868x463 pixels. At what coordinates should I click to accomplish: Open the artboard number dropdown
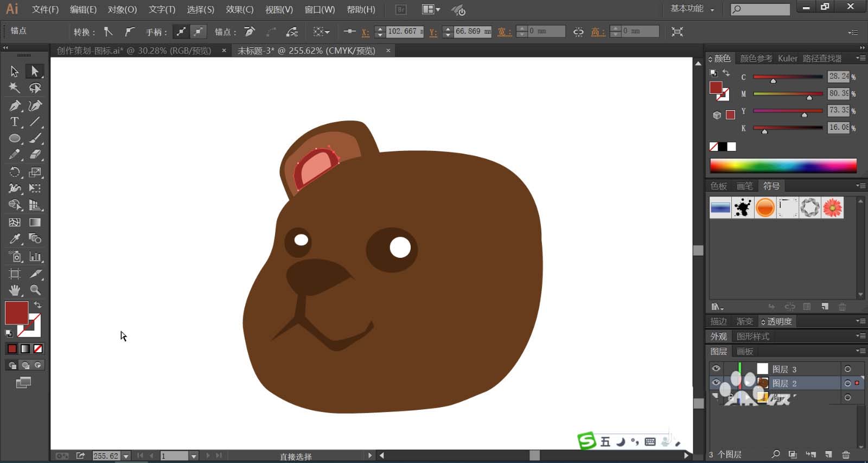click(x=194, y=456)
